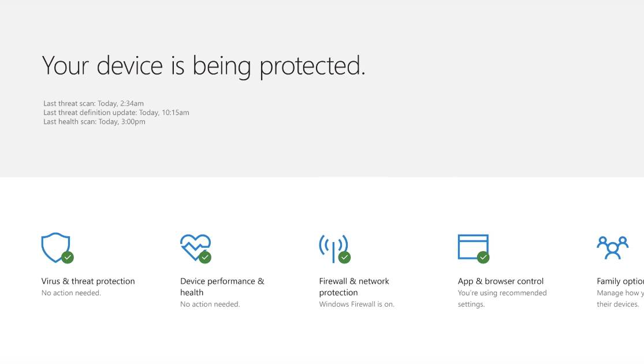The width and height of the screenshot is (644, 364).
Task: Click the App & browser window icon
Action: [471, 246]
